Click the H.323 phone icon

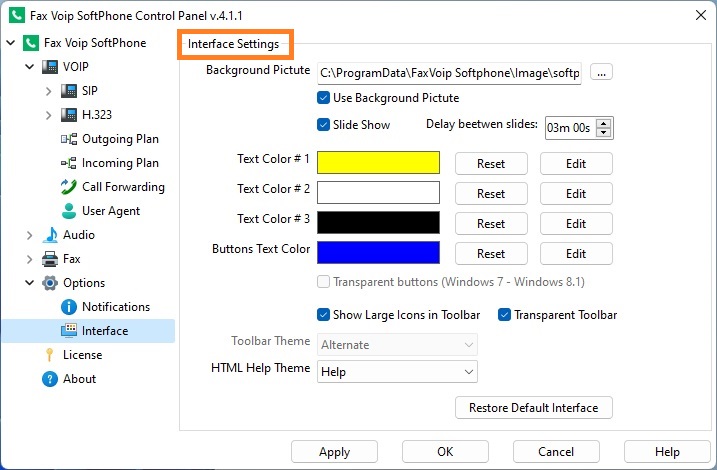(69, 114)
